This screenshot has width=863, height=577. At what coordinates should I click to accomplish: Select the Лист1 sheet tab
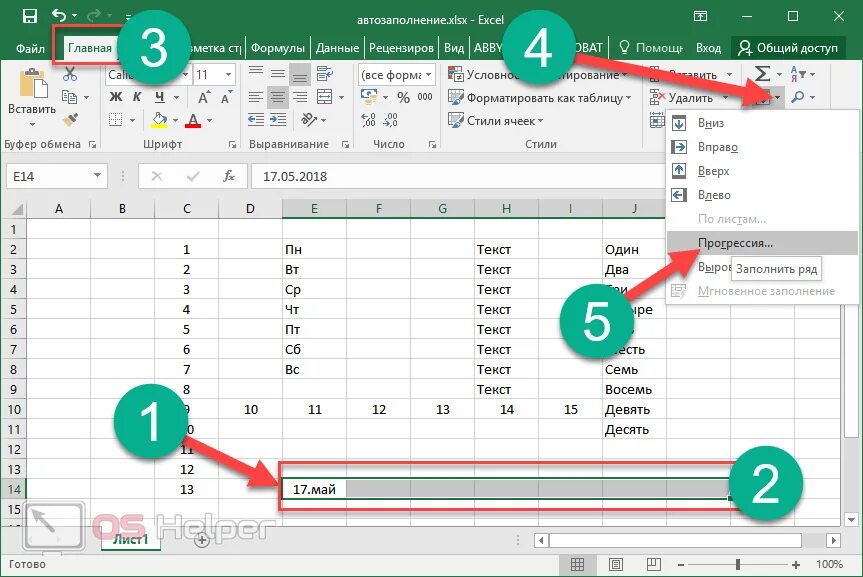pos(131,539)
